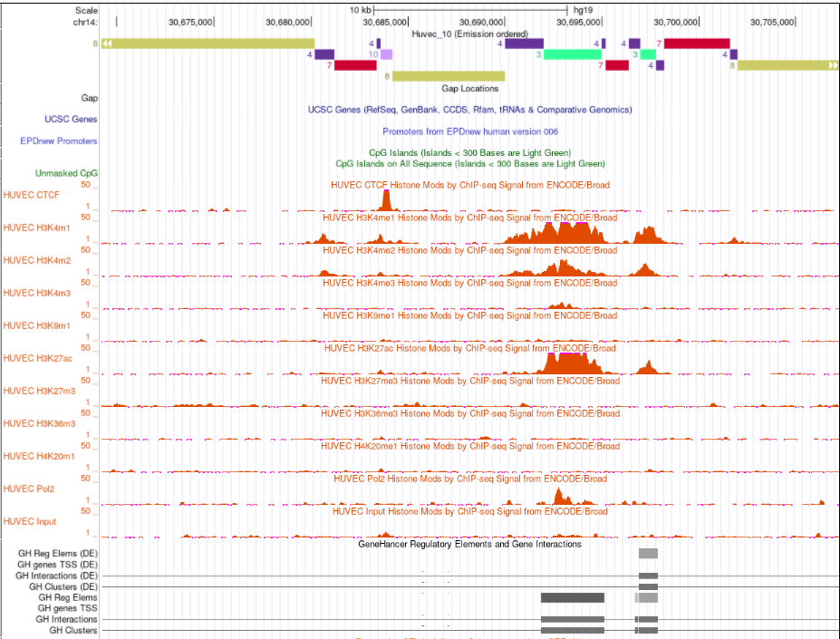Select the HUVEC H3K27m3 track label
This screenshot has height=639, width=840.
pos(39,391)
